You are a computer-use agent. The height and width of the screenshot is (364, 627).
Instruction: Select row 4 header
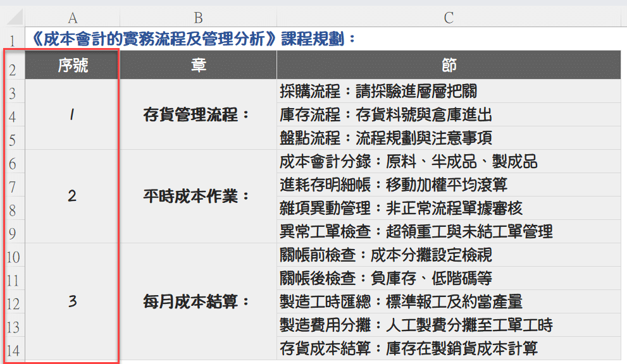tap(13, 114)
